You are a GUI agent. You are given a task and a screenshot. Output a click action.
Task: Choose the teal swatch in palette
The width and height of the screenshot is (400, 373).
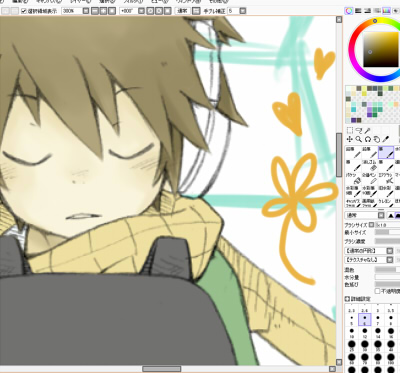tap(354, 109)
